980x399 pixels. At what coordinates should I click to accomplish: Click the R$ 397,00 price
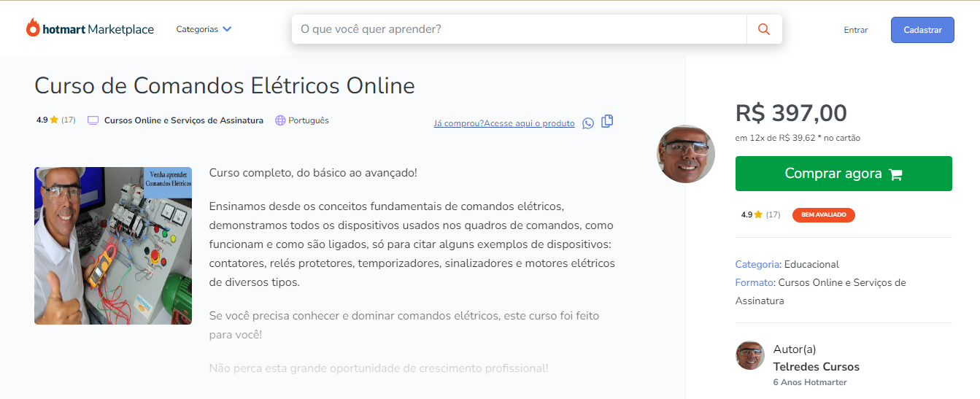tap(791, 113)
